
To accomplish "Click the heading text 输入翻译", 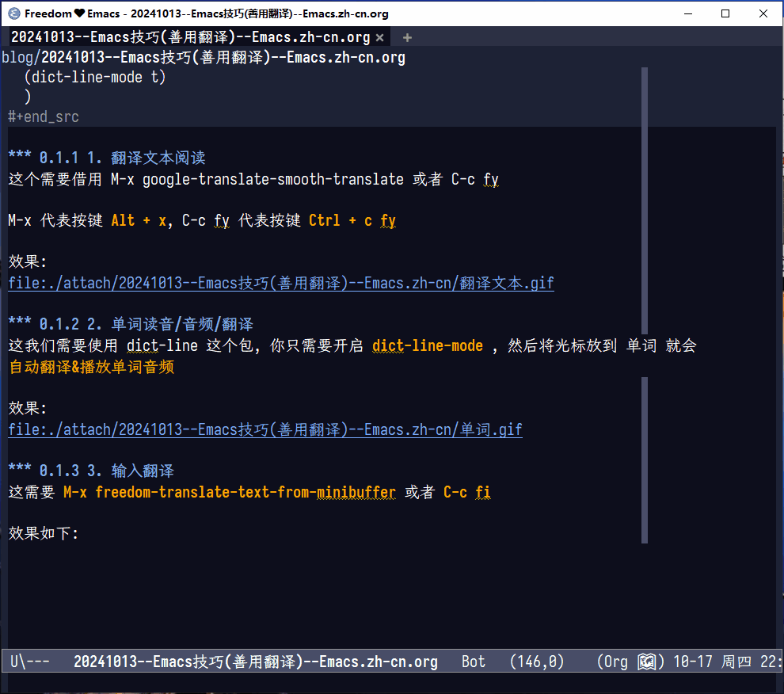I will tap(143, 471).
